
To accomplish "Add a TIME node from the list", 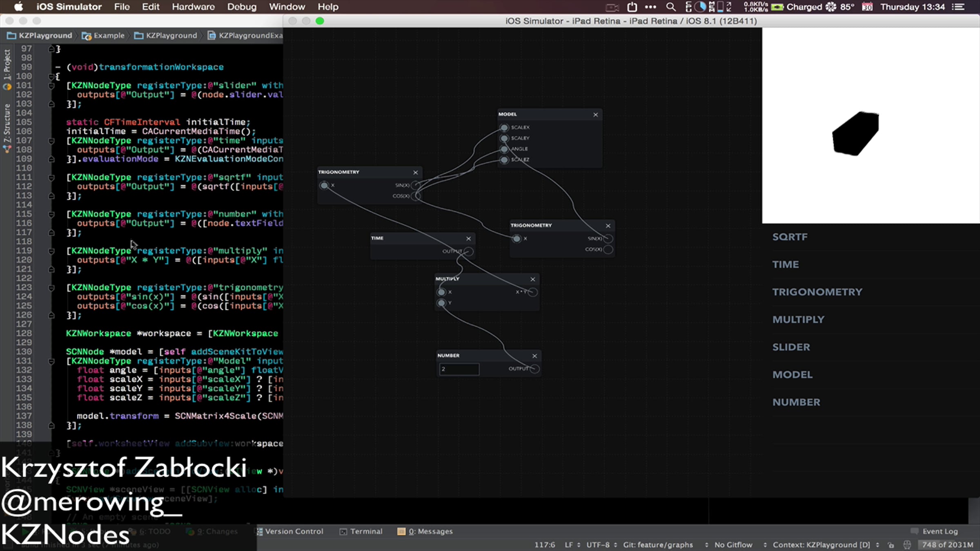I will [x=871, y=264].
